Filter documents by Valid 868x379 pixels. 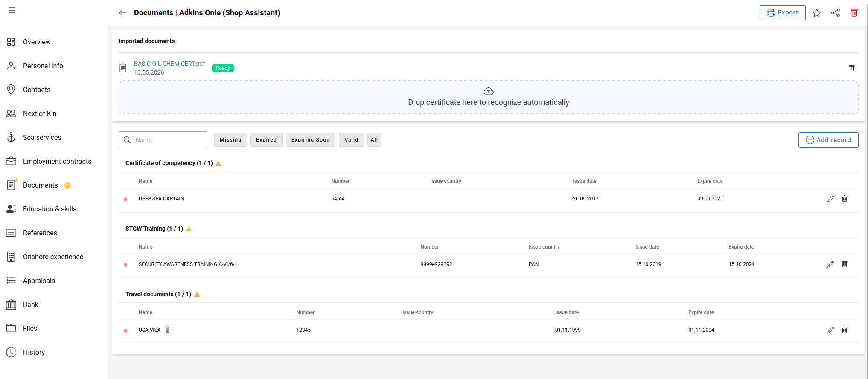coord(351,140)
